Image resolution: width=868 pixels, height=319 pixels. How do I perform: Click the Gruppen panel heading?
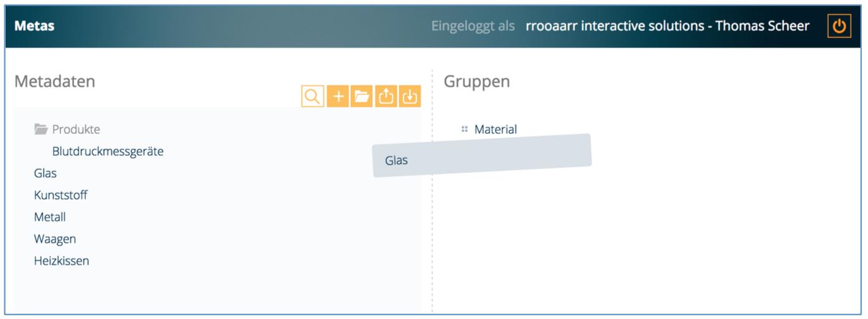pyautogui.click(x=476, y=81)
